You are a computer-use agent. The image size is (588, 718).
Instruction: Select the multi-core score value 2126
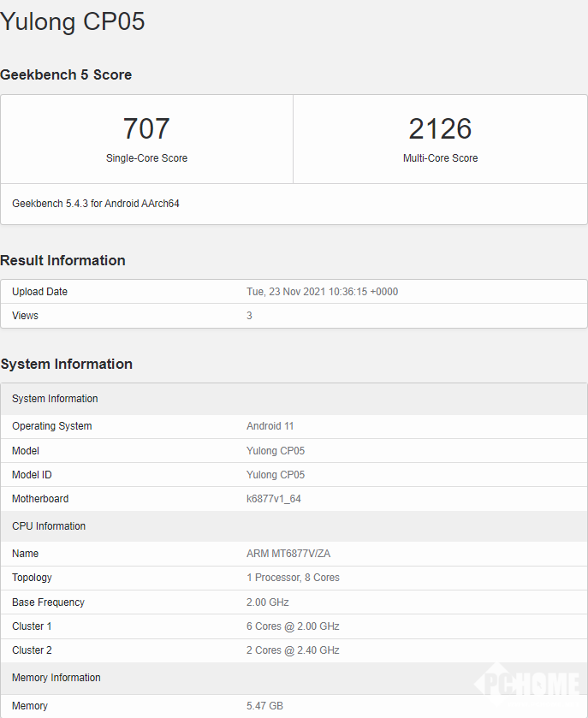440,128
